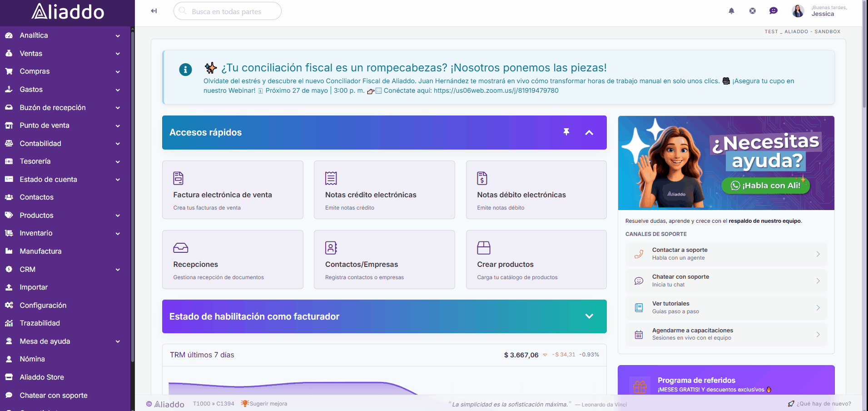Click the Notas crédito electrónicas icon
Viewport: 868px width, 411px height.
pyautogui.click(x=331, y=178)
